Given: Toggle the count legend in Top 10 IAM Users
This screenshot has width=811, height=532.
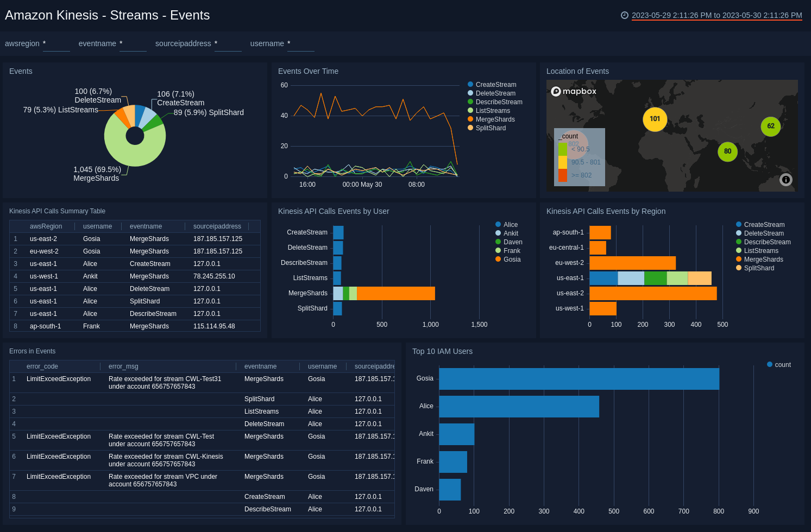Looking at the screenshot, I should pyautogui.click(x=782, y=365).
